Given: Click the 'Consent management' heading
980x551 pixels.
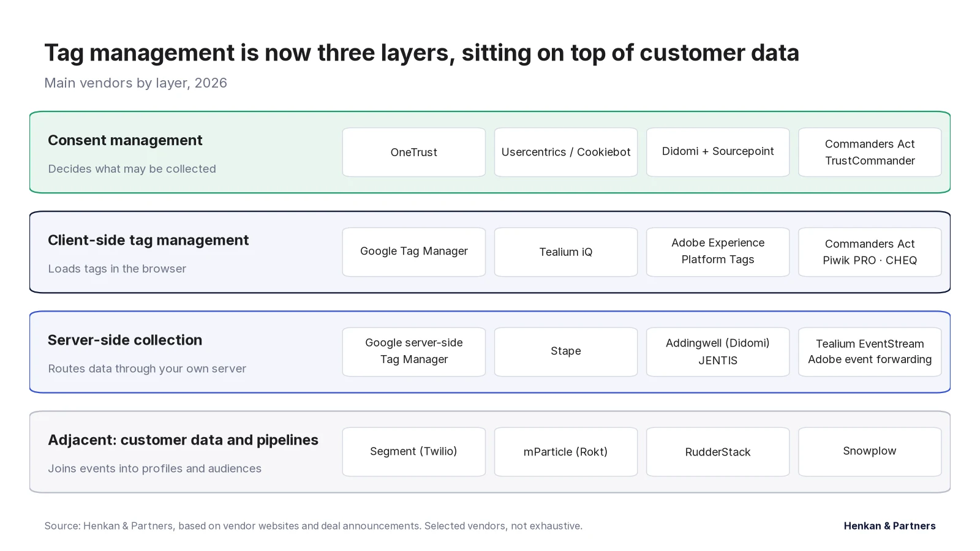Looking at the screenshot, I should click(x=125, y=140).
